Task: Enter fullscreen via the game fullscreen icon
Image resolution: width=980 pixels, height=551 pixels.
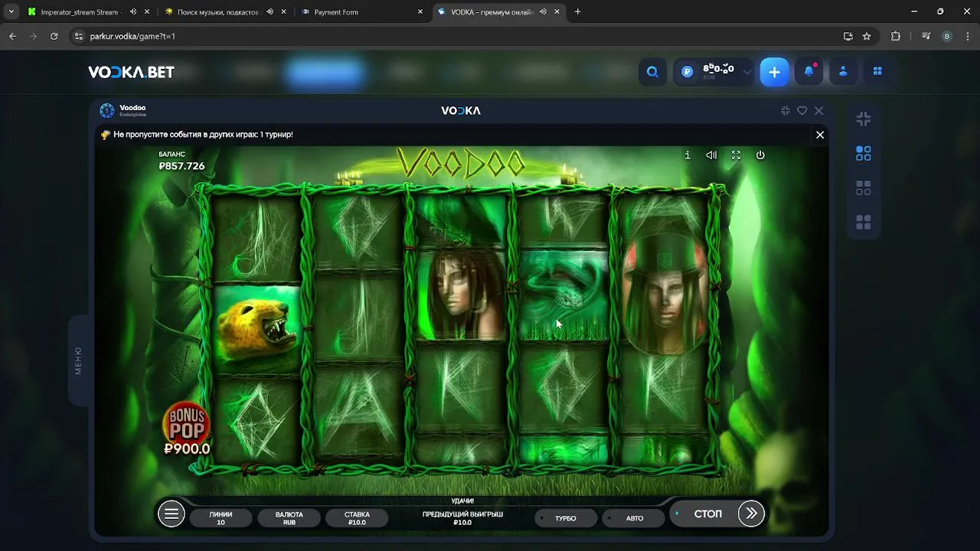Action: click(736, 155)
